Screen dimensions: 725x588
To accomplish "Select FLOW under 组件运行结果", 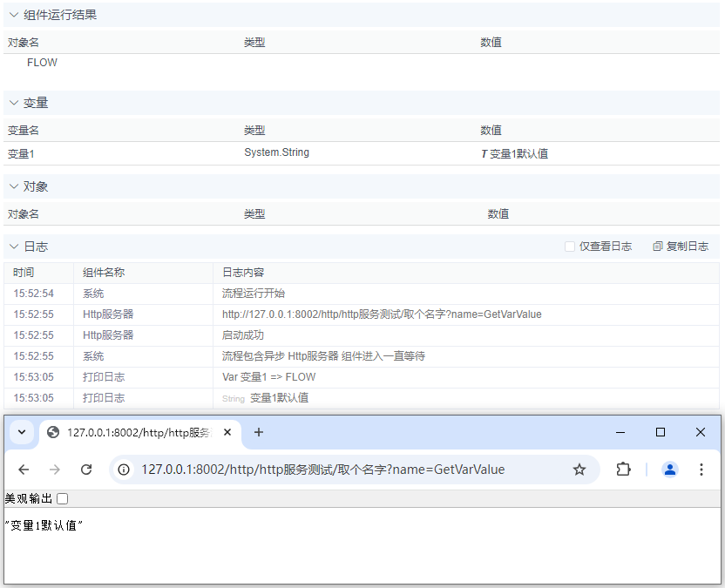I will point(43,62).
